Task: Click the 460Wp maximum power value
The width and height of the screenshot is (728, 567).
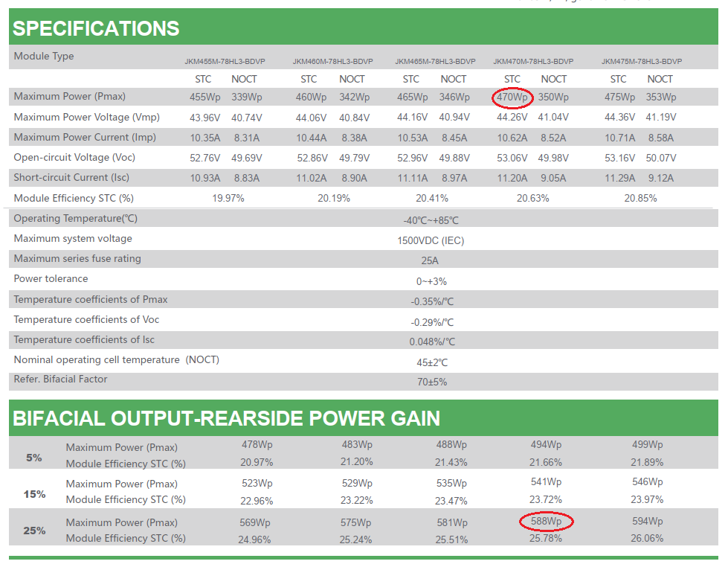Action: pos(311,97)
